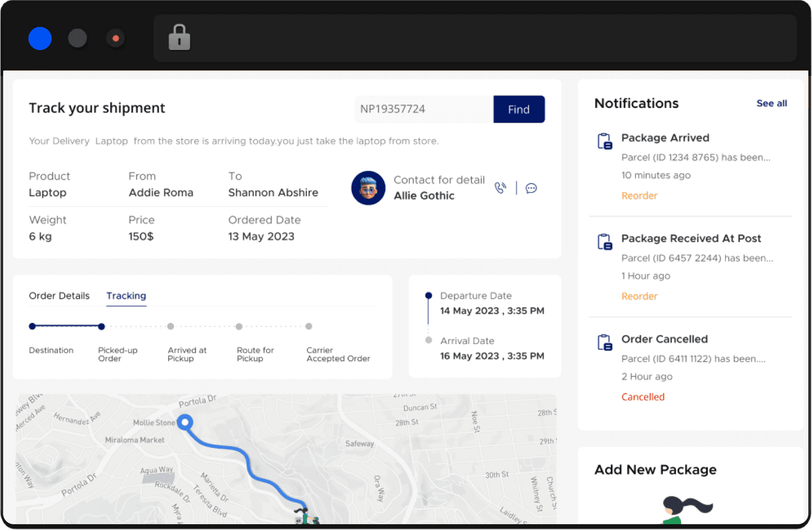Image resolution: width=812 pixels, height=530 pixels.
Task: Click the delivery scooter icon on the map
Action: pyautogui.click(x=306, y=516)
